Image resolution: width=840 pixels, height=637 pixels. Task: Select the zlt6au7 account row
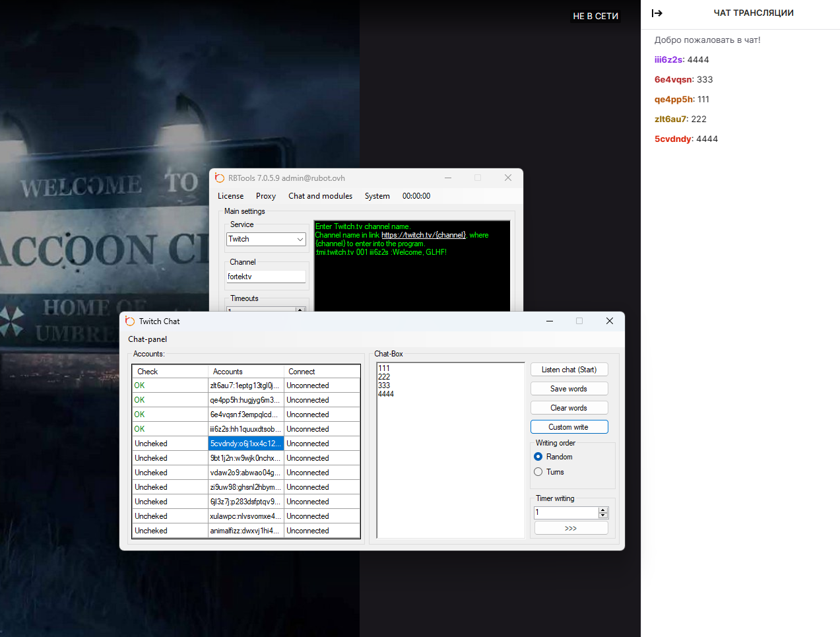pos(245,386)
